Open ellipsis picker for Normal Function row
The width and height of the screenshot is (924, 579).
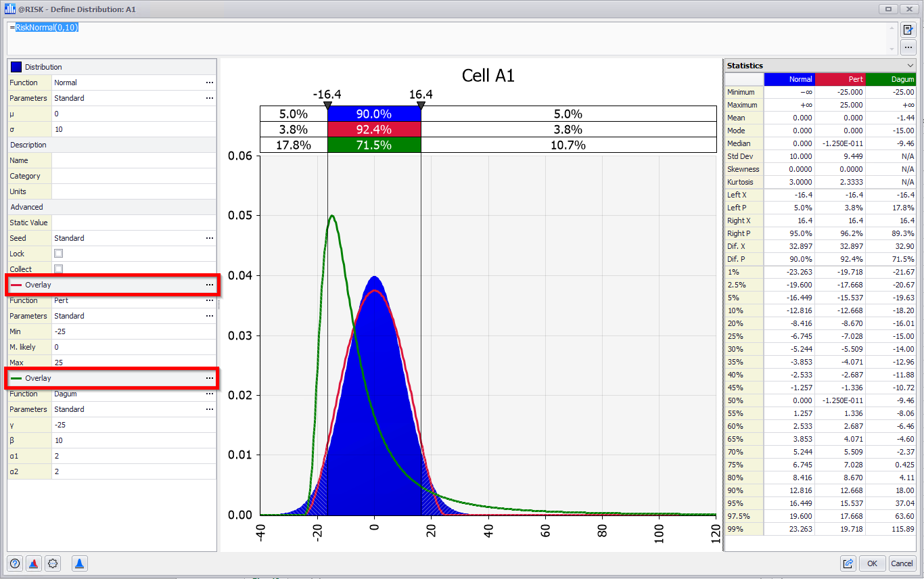210,83
